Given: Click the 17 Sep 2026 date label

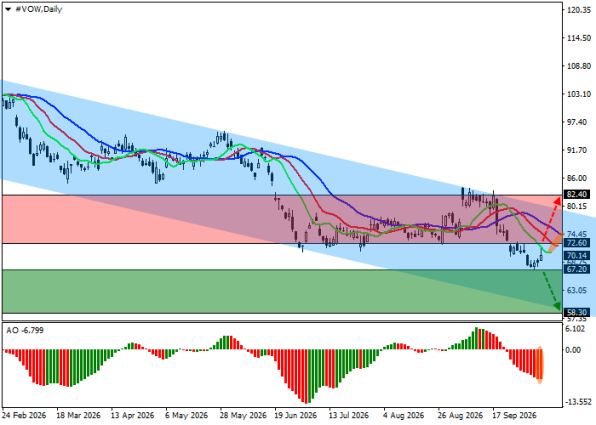Looking at the screenshot, I should click(x=514, y=415).
